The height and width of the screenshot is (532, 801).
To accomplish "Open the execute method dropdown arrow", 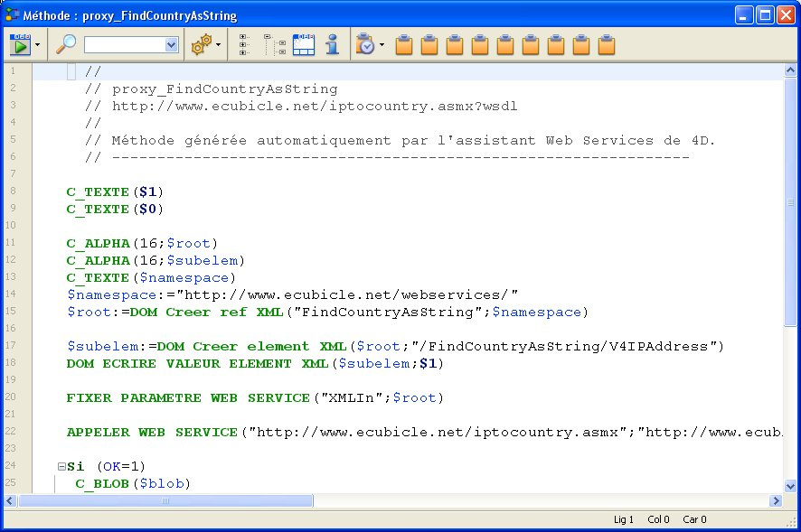I will [x=38, y=45].
